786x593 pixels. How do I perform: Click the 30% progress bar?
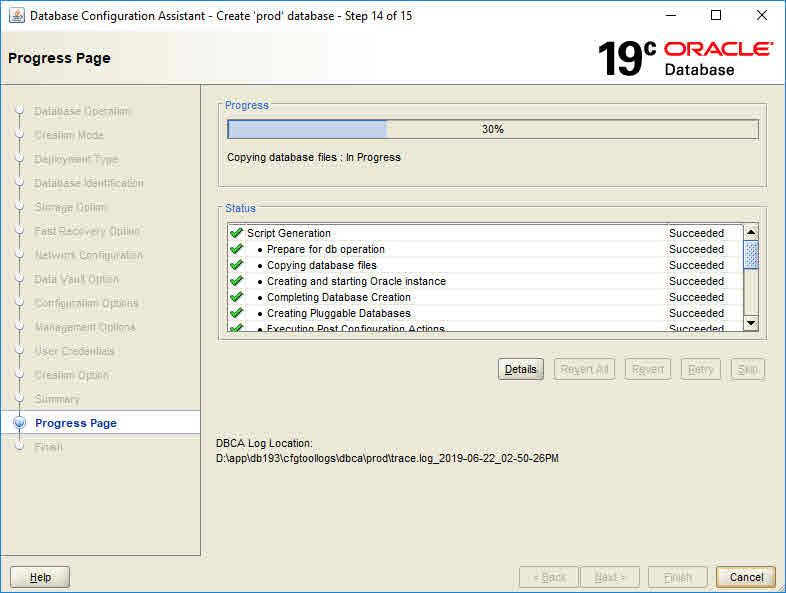[492, 129]
